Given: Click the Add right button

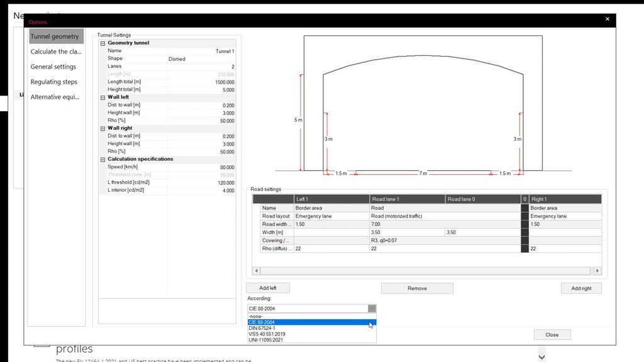Looking at the screenshot, I should [580, 287].
